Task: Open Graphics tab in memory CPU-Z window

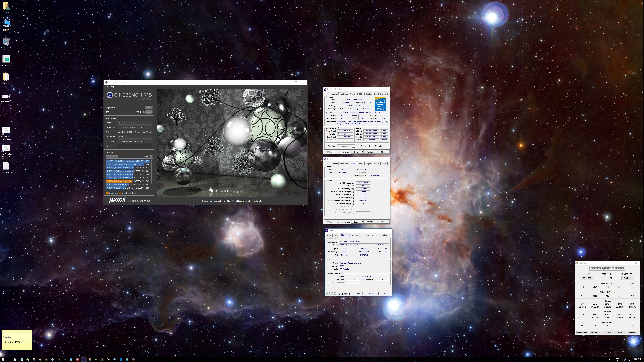Action: [369, 164]
